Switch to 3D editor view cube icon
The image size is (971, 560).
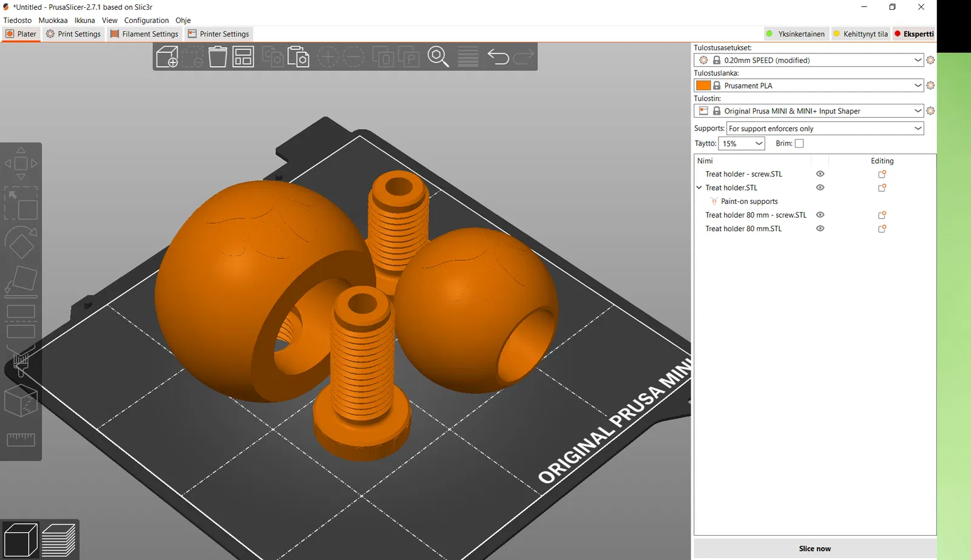click(x=21, y=539)
